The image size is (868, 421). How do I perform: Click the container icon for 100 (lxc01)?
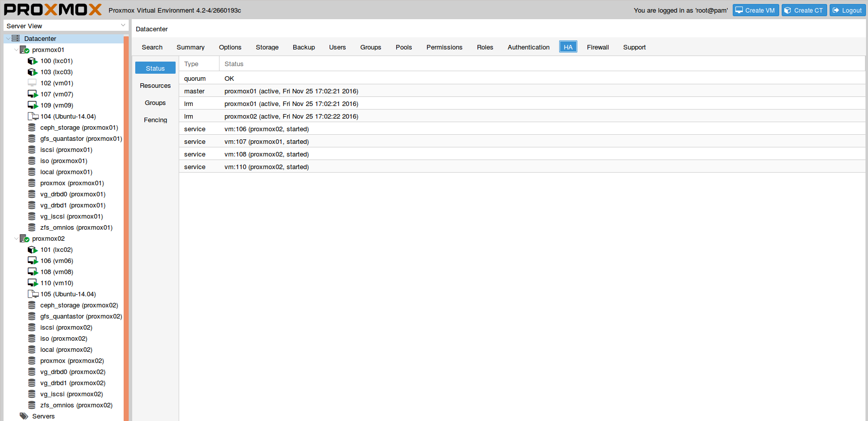click(x=32, y=61)
